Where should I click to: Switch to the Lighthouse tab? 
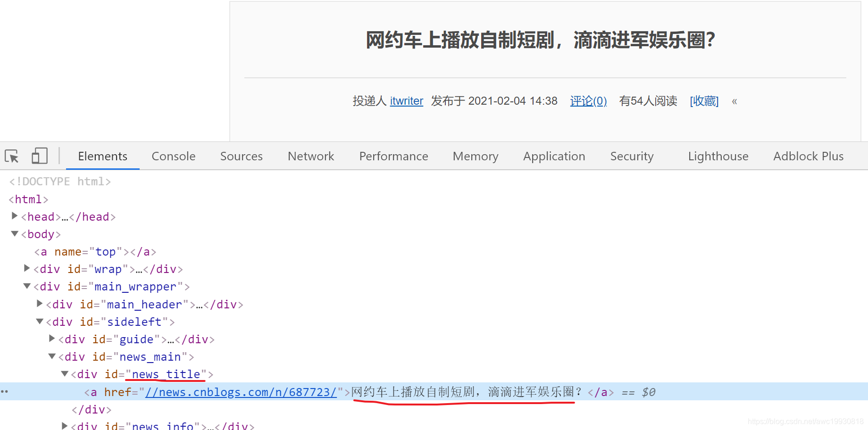[x=718, y=156]
